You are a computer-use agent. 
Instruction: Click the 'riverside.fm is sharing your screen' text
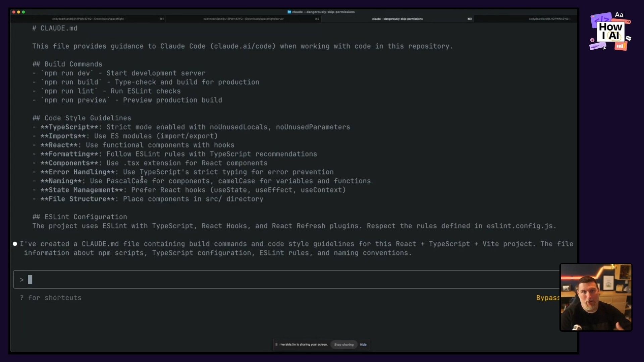click(304, 345)
